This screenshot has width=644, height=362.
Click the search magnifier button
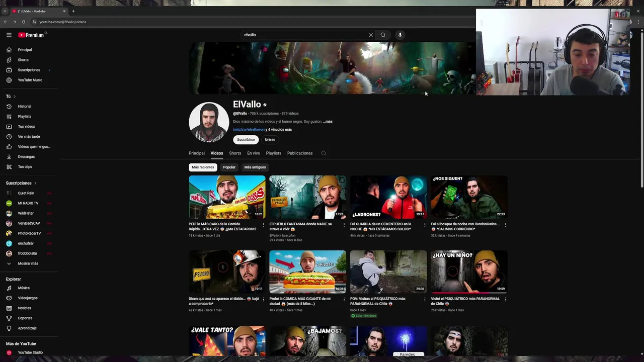tap(383, 35)
